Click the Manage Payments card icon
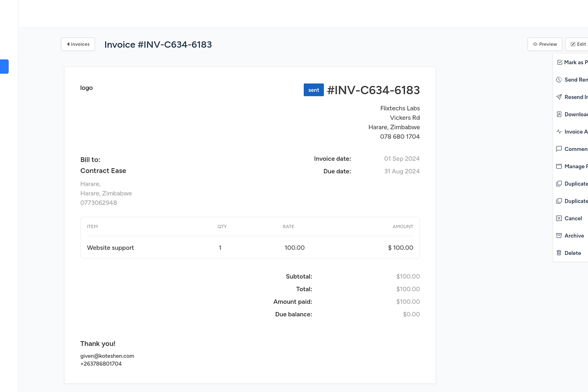This screenshot has width=588, height=392. point(559,167)
